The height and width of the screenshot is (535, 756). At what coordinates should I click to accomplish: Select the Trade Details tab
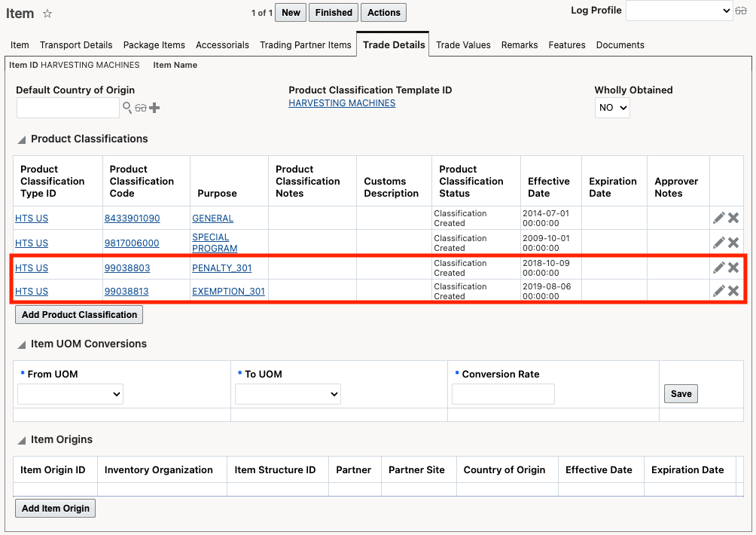pos(394,45)
